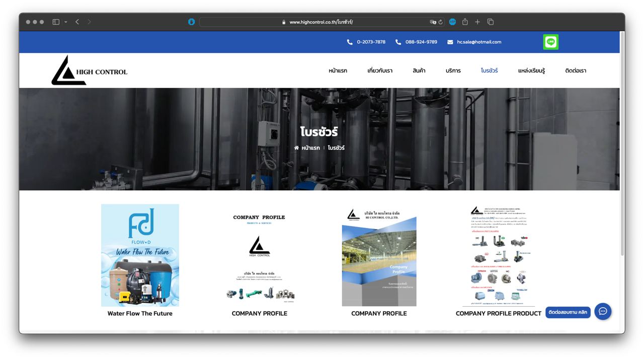This screenshot has width=644, height=359.
Task: Click the Safari address bar
Action: coord(321,22)
